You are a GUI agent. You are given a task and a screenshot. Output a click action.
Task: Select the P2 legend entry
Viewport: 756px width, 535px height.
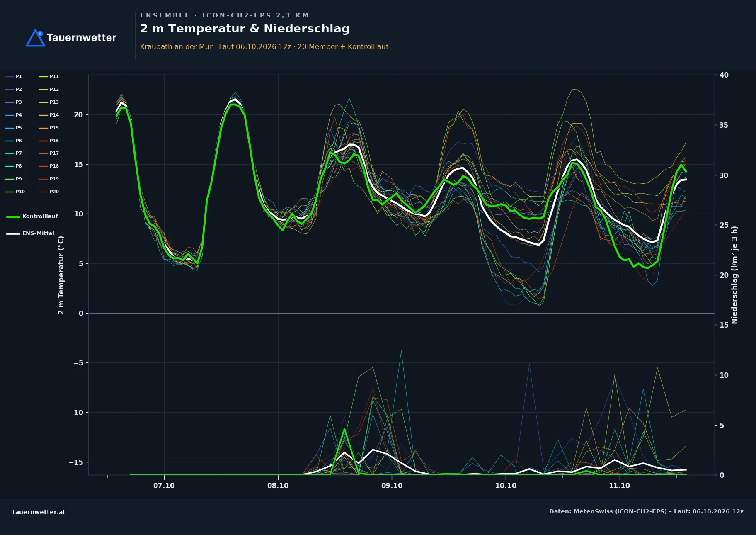tap(14, 89)
